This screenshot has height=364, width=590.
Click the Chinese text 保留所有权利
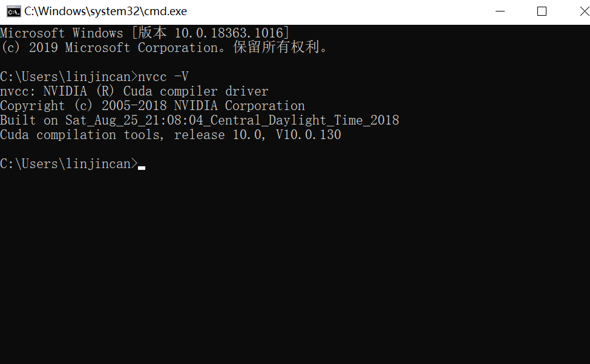point(276,47)
